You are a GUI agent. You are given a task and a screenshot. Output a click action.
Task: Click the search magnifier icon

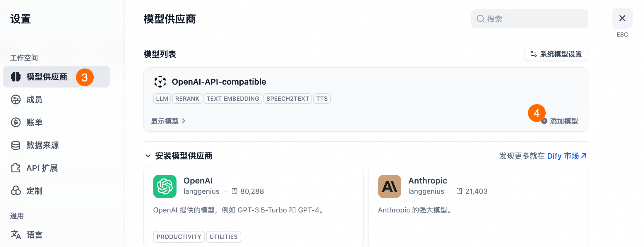click(480, 19)
